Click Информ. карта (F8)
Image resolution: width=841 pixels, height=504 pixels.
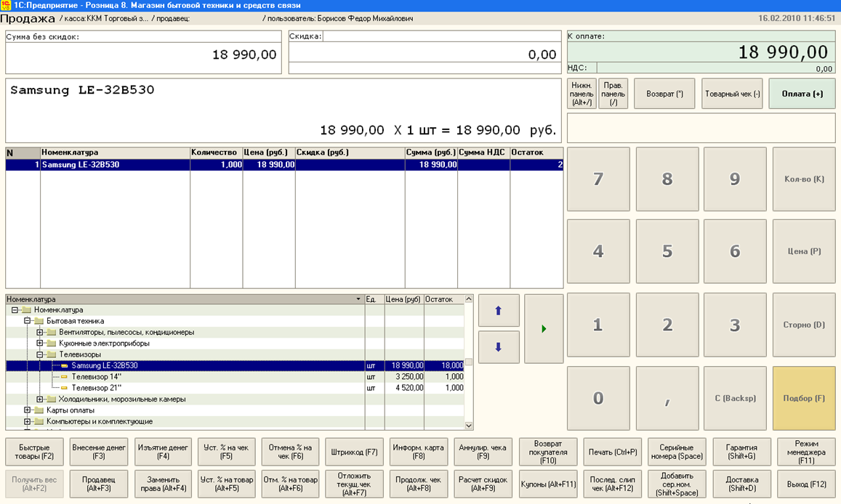(419, 452)
